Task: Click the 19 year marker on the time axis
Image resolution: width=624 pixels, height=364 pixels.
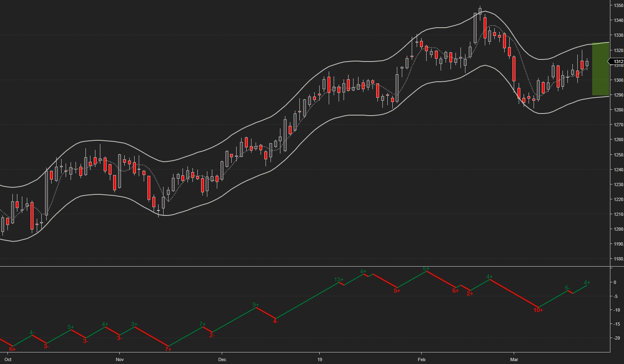Action: pyautogui.click(x=320, y=359)
